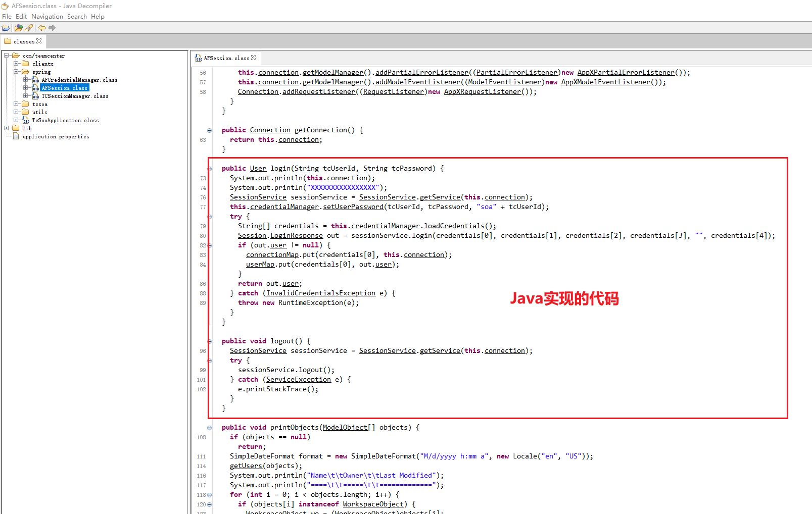Click the com/teamcenter open-folder icon
The width and height of the screenshot is (812, 514).
coord(16,56)
